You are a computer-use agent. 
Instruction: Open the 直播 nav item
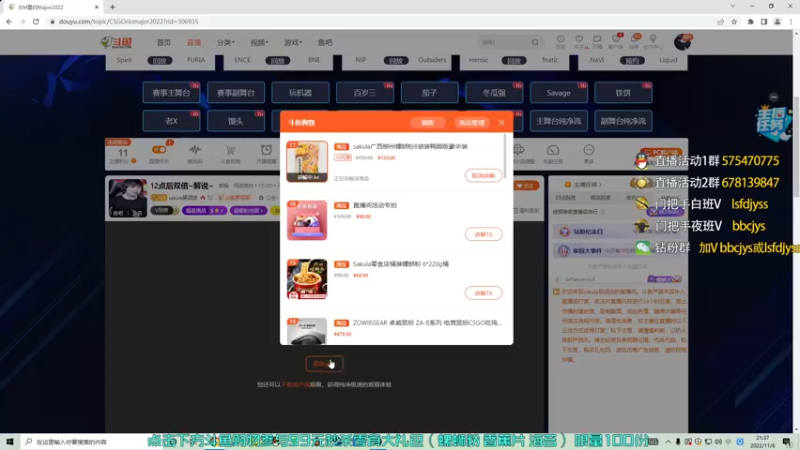194,42
